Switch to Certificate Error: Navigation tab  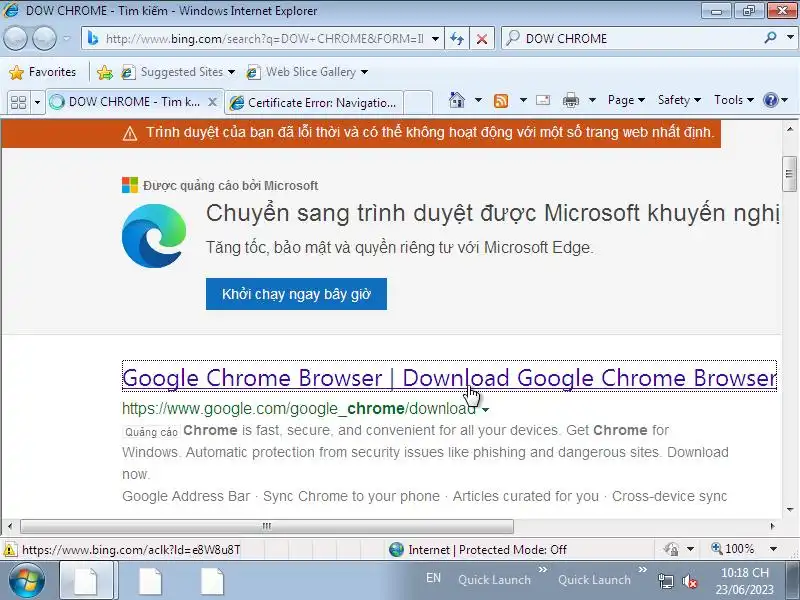coord(314,103)
